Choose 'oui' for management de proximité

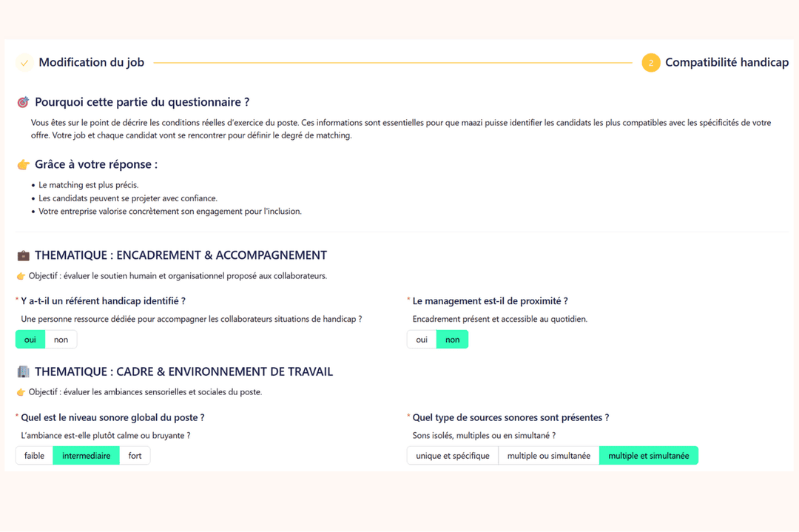pos(422,340)
